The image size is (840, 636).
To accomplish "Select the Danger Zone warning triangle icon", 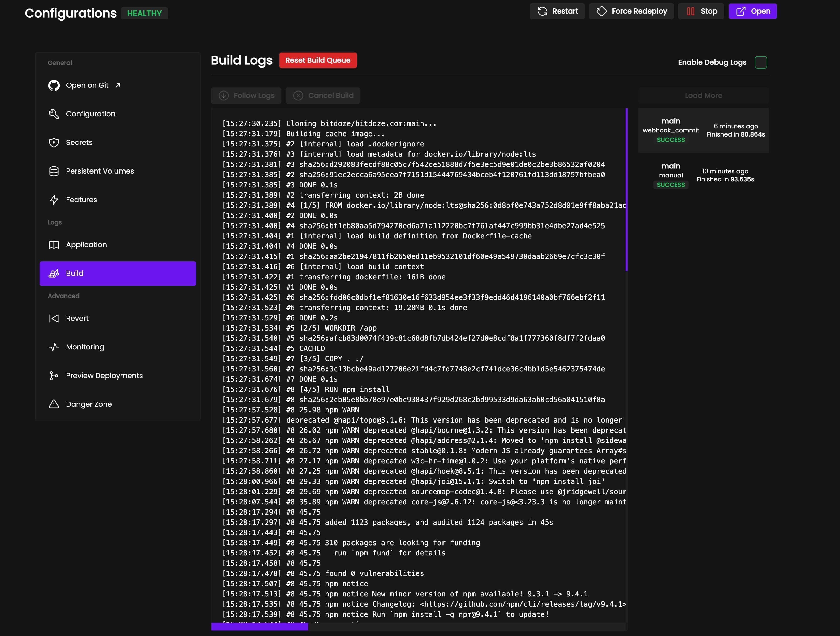I will [54, 404].
